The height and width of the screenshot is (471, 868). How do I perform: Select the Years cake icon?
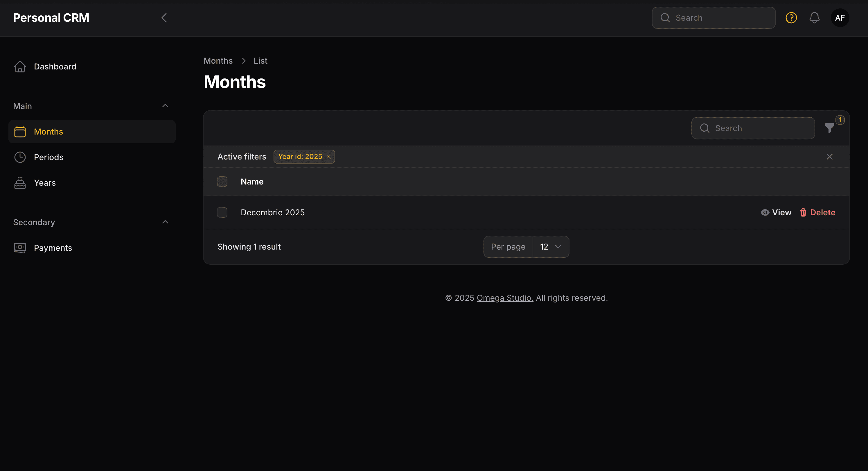pyautogui.click(x=19, y=182)
